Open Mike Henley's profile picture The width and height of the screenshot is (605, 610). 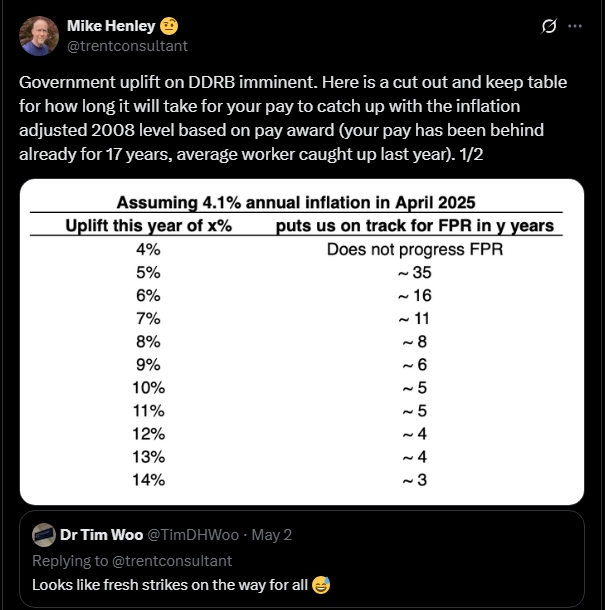pyautogui.click(x=39, y=36)
